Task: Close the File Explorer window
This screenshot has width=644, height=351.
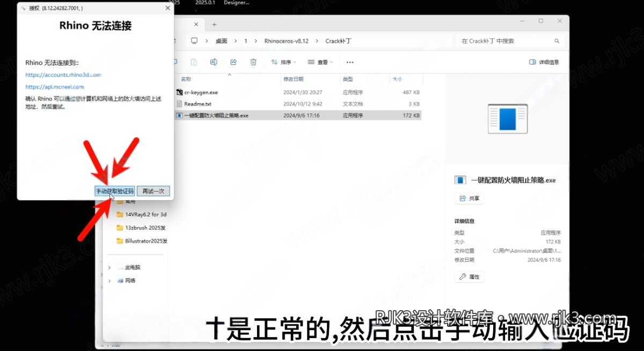Action: pos(560,21)
